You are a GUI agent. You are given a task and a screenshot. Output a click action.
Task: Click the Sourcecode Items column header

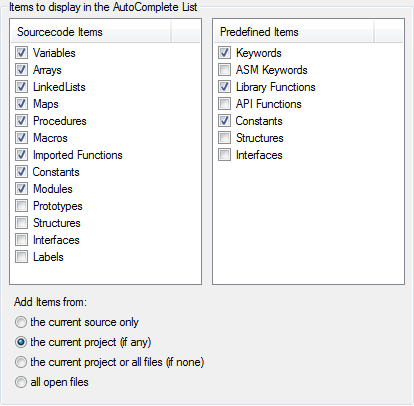pos(91,32)
